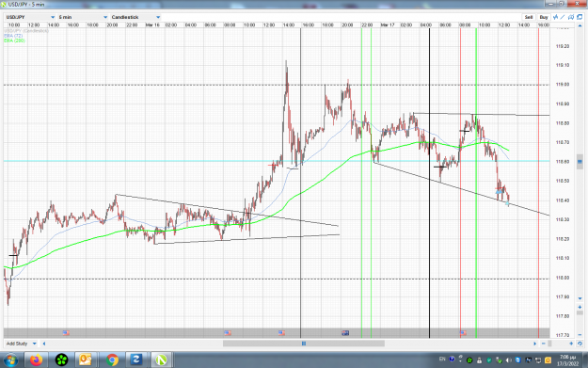Screen dimensions: 588x368
Task: Click the EN language indicator in tray
Action: point(442,360)
